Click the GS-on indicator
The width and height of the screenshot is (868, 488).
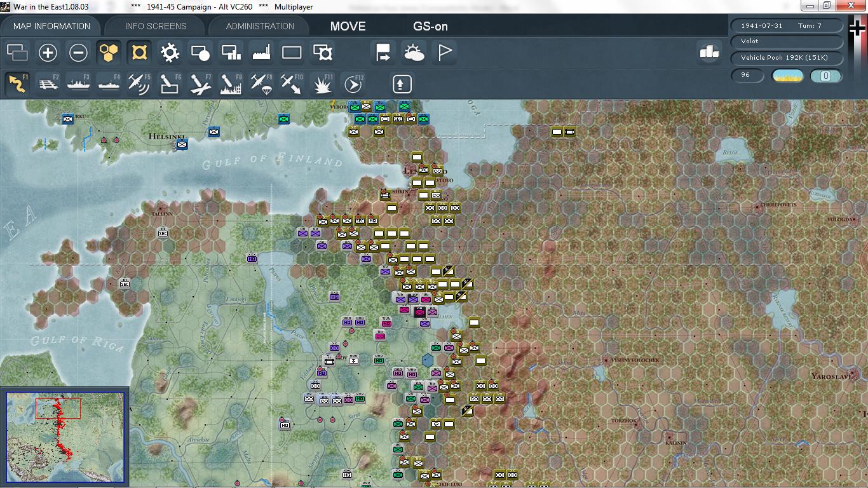430,27
